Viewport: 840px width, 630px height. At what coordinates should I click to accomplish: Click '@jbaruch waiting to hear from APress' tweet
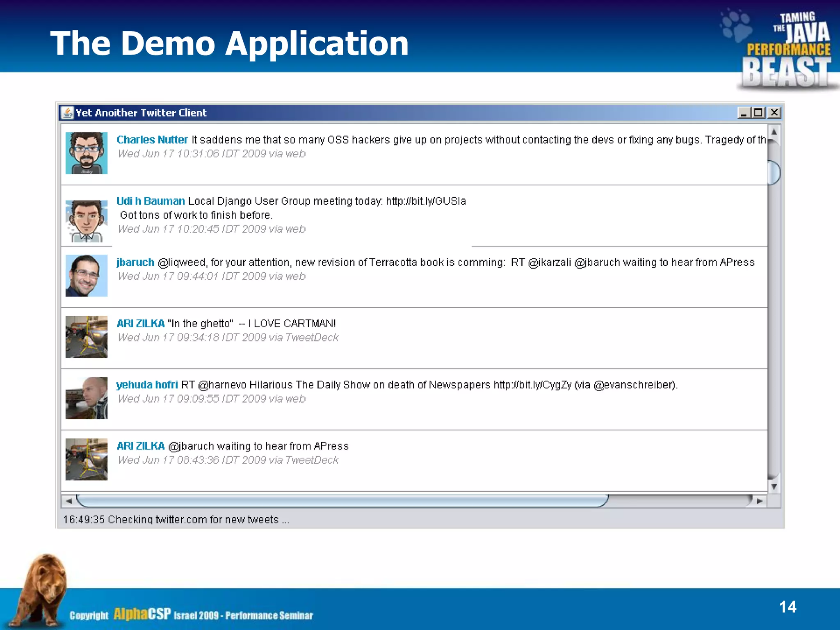pyautogui.click(x=258, y=446)
